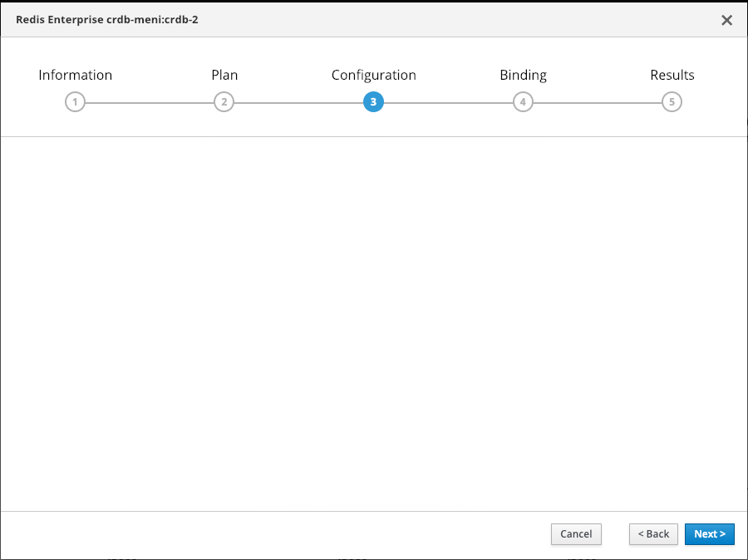Image resolution: width=748 pixels, height=560 pixels.
Task: Click the highlighted step 3 circle
Action: pos(373,102)
